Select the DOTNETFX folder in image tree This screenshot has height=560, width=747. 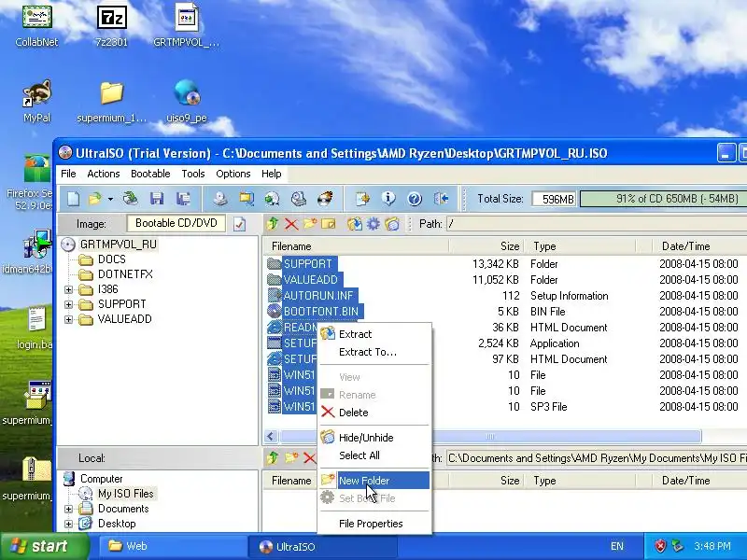point(125,274)
